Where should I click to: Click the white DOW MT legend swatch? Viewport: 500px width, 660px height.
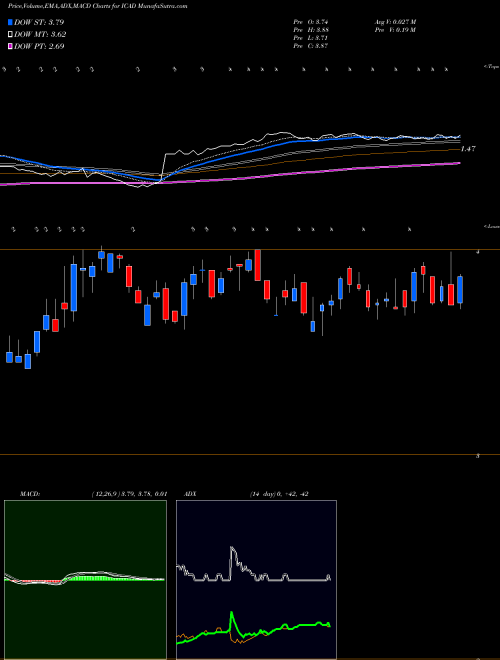10,35
